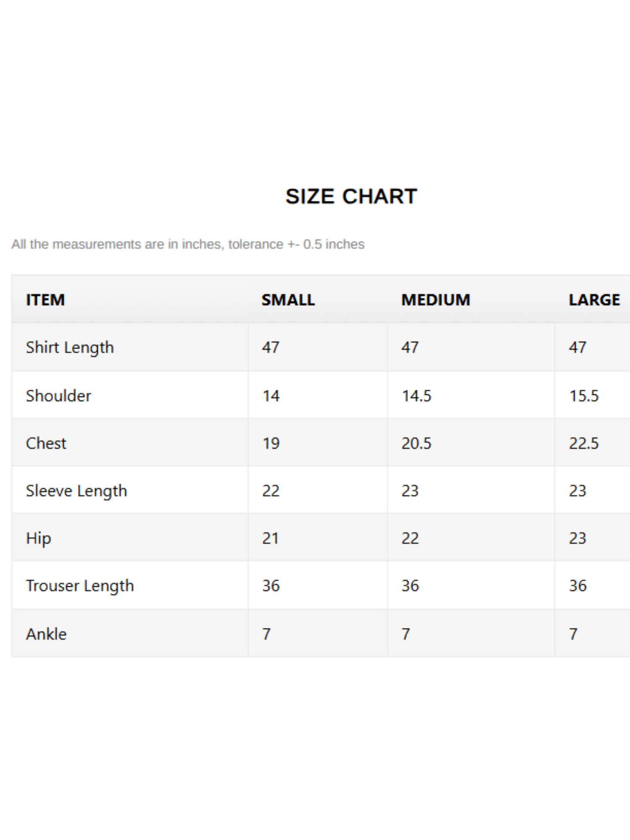The height and width of the screenshot is (840, 630).
Task: Select the MEDIUM column header
Action: [x=436, y=300]
